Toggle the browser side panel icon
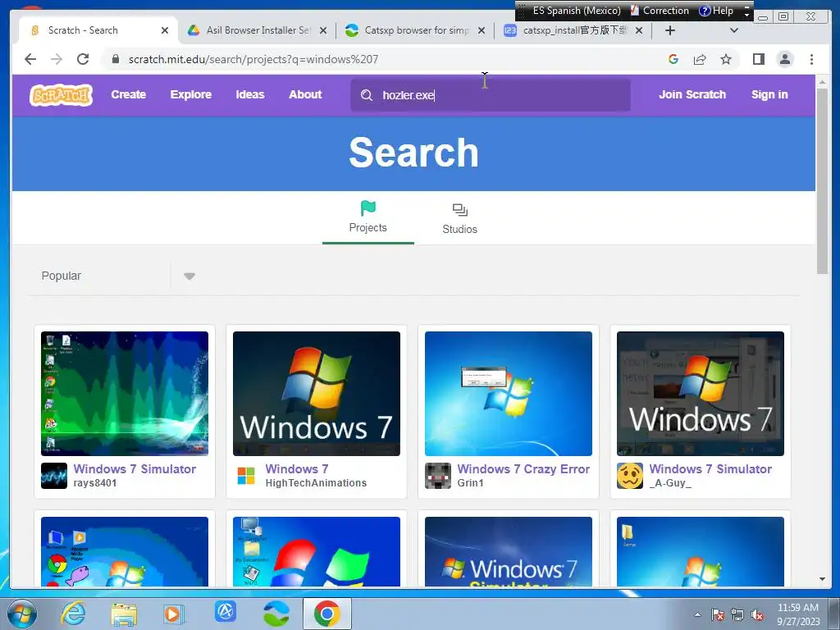This screenshot has height=630, width=840. pyautogui.click(x=759, y=59)
